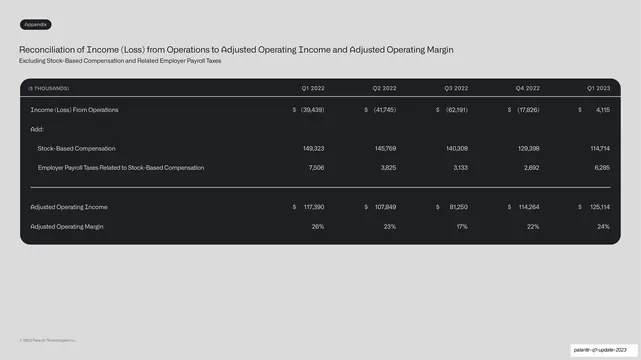This screenshot has width=641, height=360.
Task: Click the Appendix badge
Action: point(36,25)
